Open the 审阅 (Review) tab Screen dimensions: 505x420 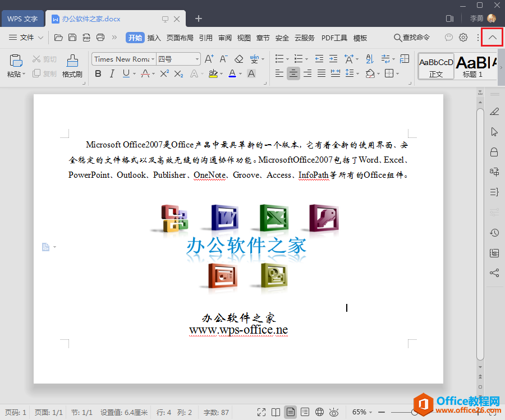[x=225, y=38]
